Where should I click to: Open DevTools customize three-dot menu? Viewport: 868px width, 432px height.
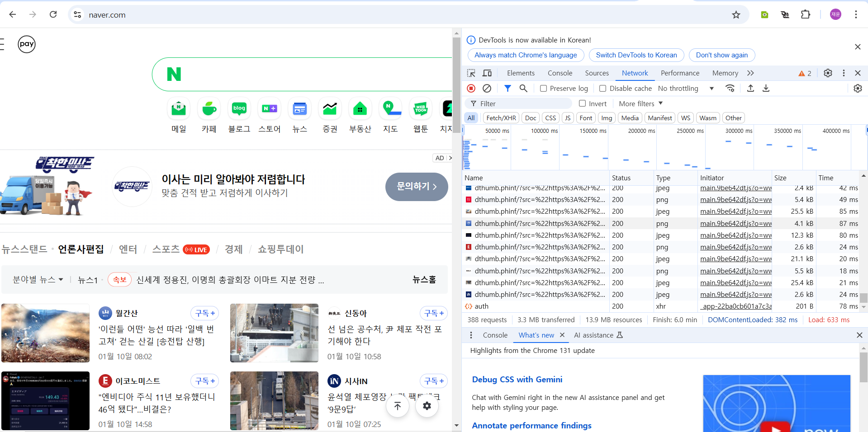tap(844, 73)
